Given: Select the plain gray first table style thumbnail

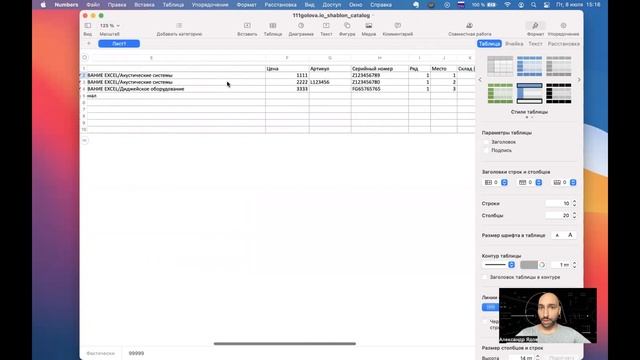Looking at the screenshot, I should [x=500, y=66].
